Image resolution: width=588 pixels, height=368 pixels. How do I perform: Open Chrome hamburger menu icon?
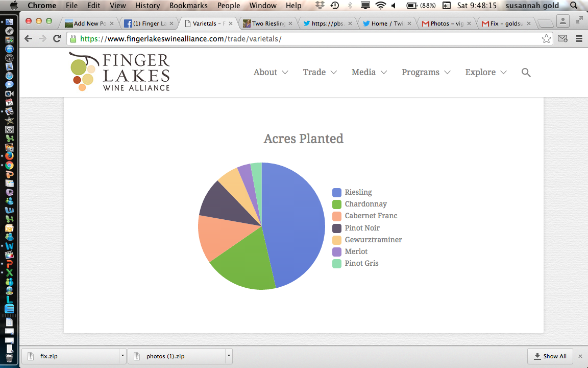pyautogui.click(x=579, y=39)
